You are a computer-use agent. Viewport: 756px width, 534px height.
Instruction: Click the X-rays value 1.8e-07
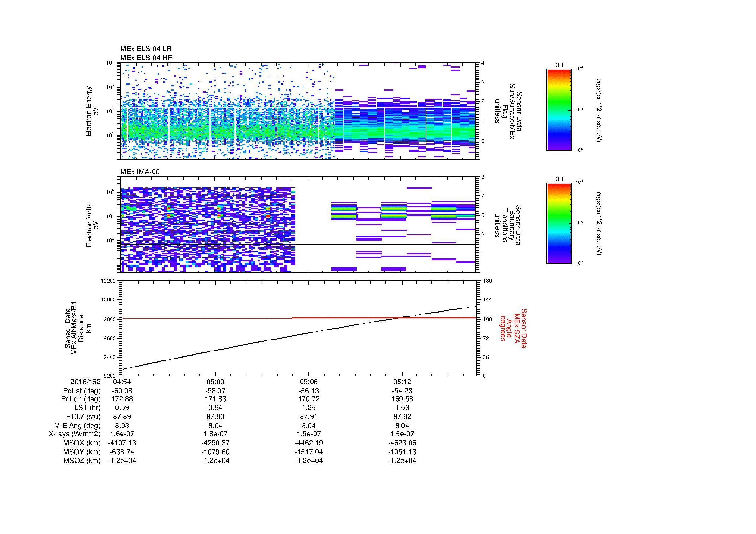pyautogui.click(x=215, y=434)
